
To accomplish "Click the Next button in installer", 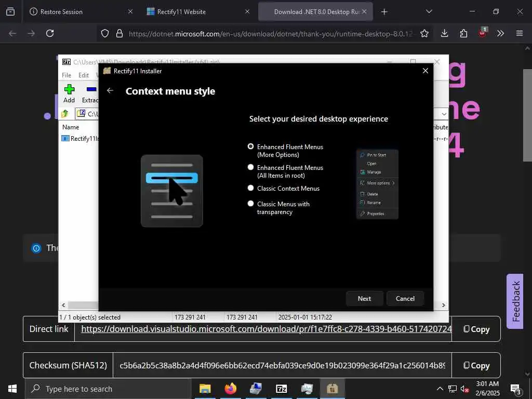I will tap(364, 299).
